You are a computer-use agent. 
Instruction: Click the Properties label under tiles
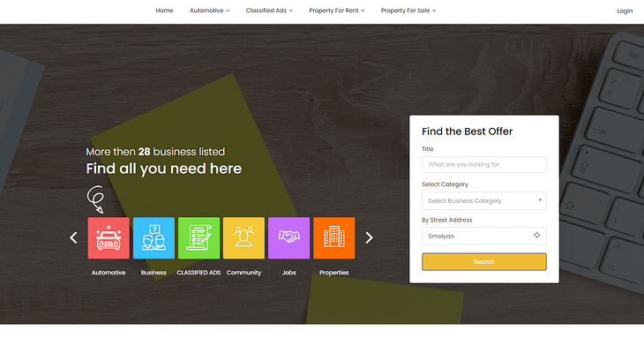click(x=334, y=273)
